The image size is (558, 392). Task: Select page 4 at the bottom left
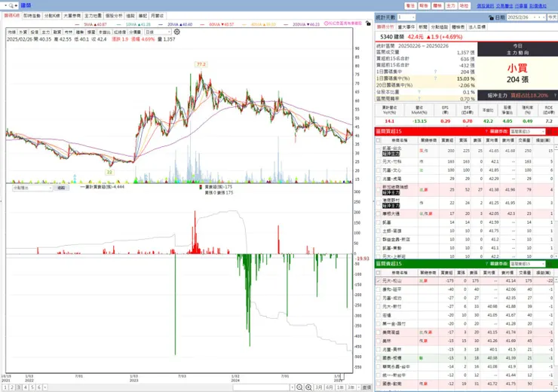coord(26,387)
